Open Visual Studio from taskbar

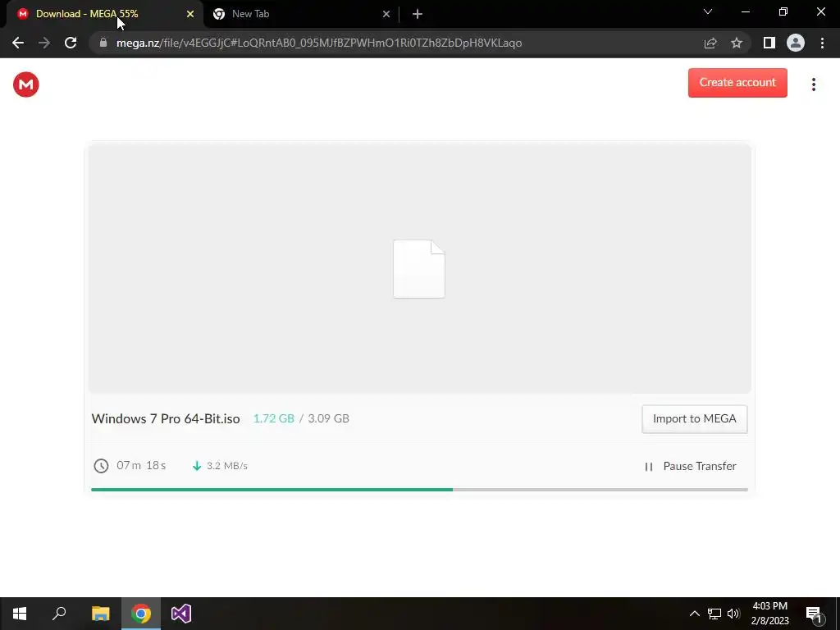pyautogui.click(x=181, y=614)
